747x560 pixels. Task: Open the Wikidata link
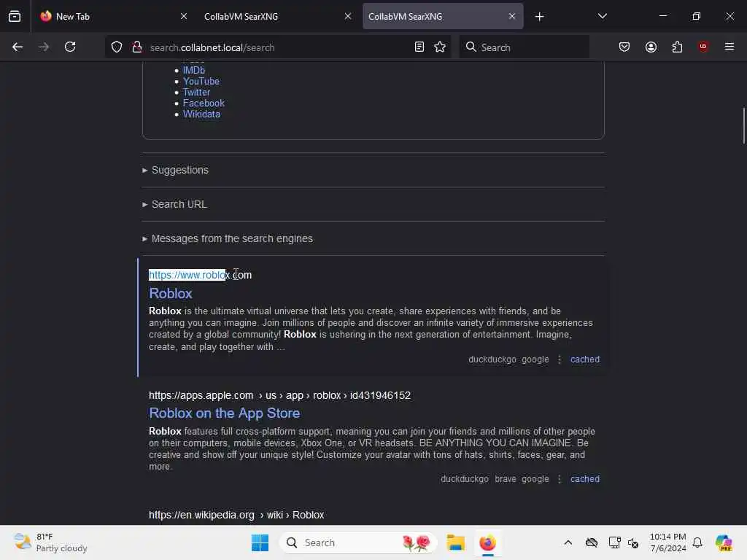pos(201,114)
